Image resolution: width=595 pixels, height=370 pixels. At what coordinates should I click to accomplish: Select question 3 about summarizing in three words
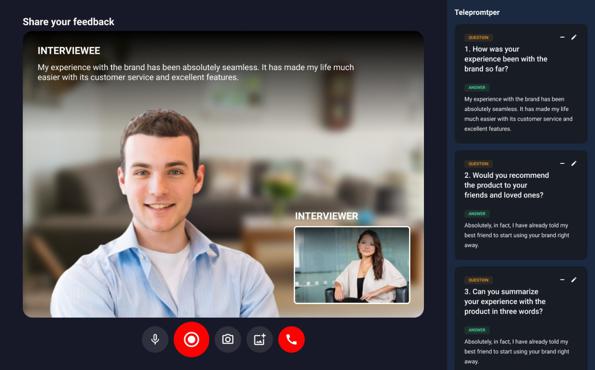pos(505,301)
